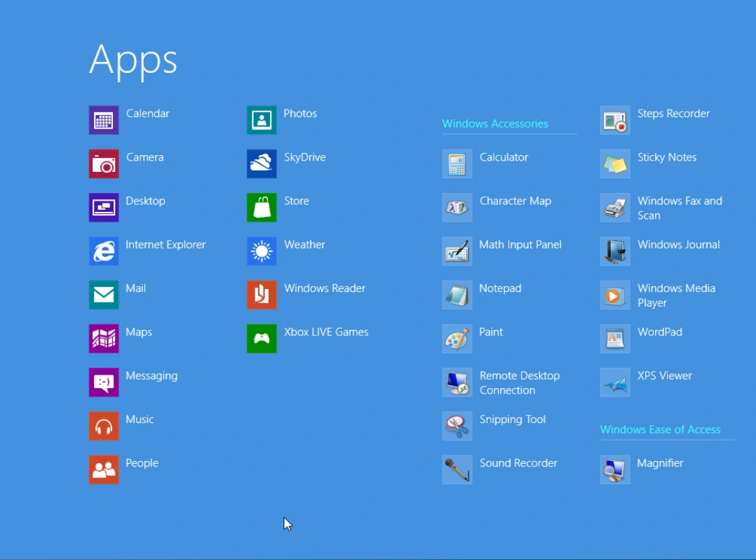Click the "Steps Recorder" label

673,114
